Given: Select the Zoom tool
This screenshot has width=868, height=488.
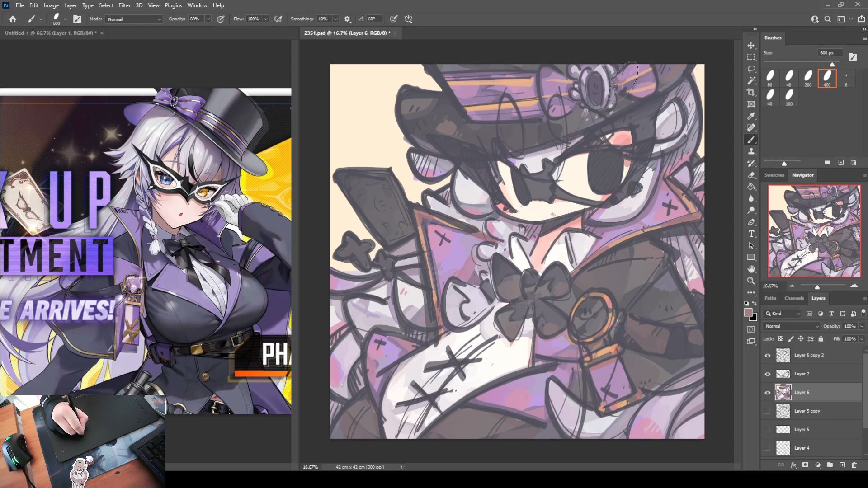Looking at the screenshot, I should 751,281.
